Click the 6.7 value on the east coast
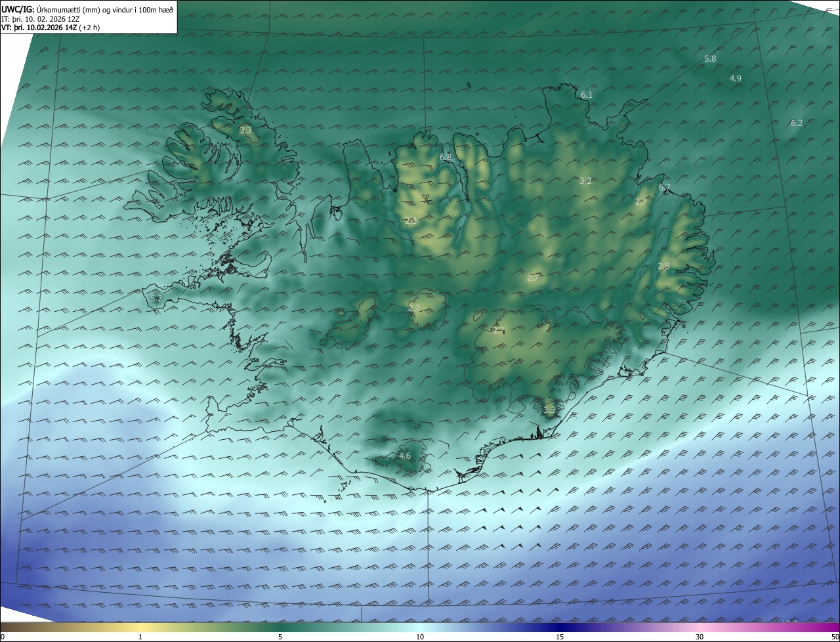 click(x=665, y=188)
